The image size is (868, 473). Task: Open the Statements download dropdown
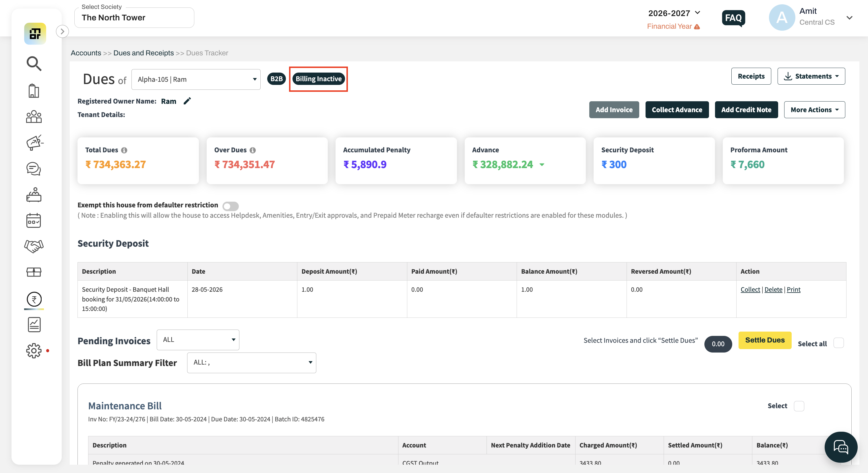[x=811, y=76]
